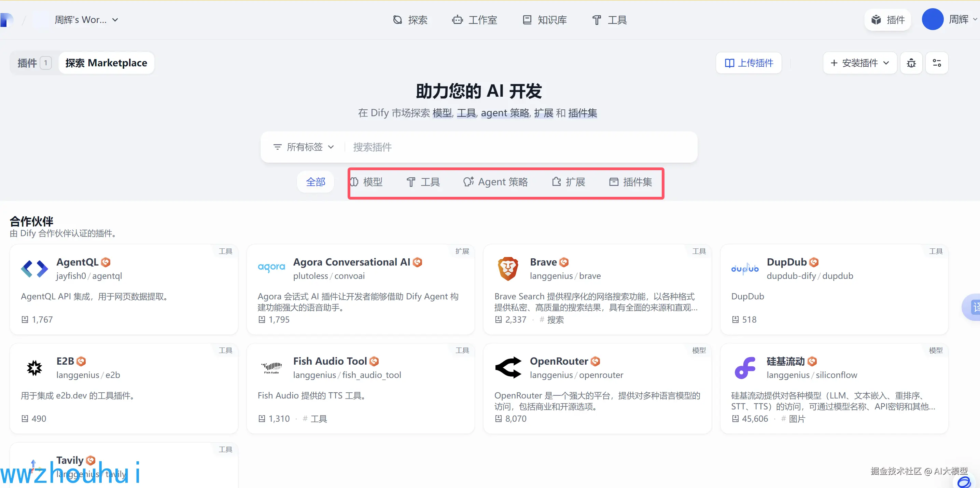
Task: Click the 搜索插件 search field
Action: click(x=520, y=147)
